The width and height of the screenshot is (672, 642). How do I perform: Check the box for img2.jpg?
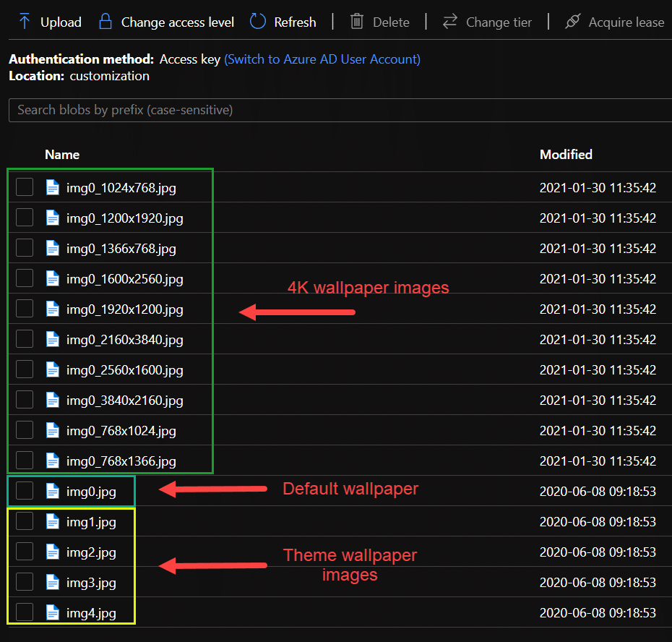click(x=25, y=552)
